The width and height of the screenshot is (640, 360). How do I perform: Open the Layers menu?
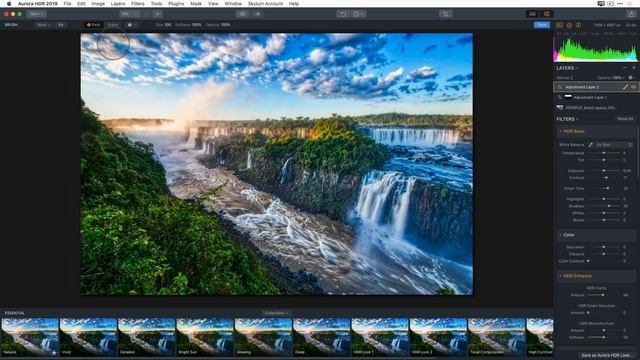(x=118, y=4)
